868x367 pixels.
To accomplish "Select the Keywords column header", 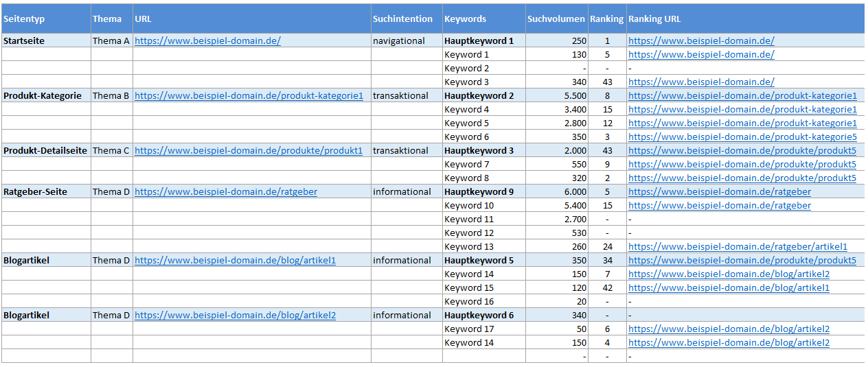I will point(484,19).
